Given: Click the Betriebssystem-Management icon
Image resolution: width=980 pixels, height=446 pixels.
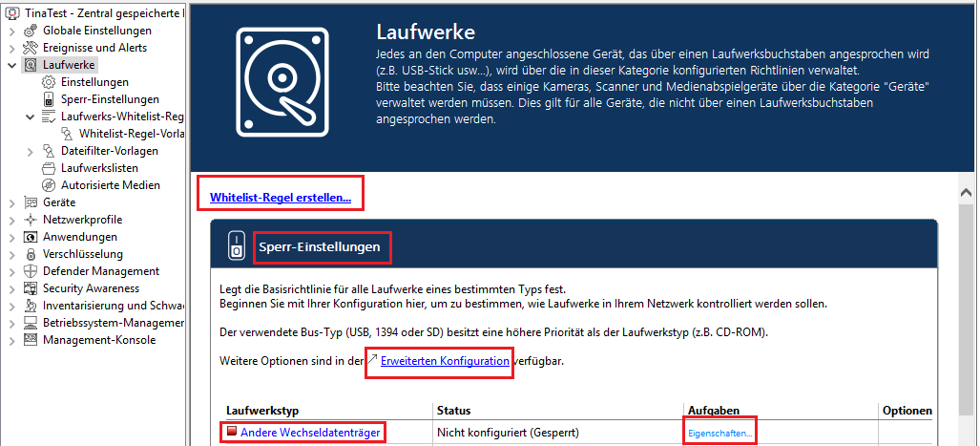Looking at the screenshot, I should (31, 323).
